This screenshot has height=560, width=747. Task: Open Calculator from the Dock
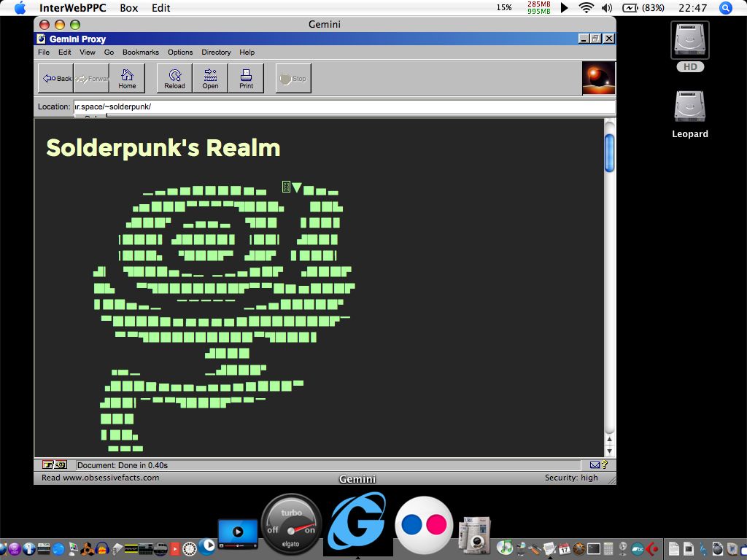click(608, 548)
